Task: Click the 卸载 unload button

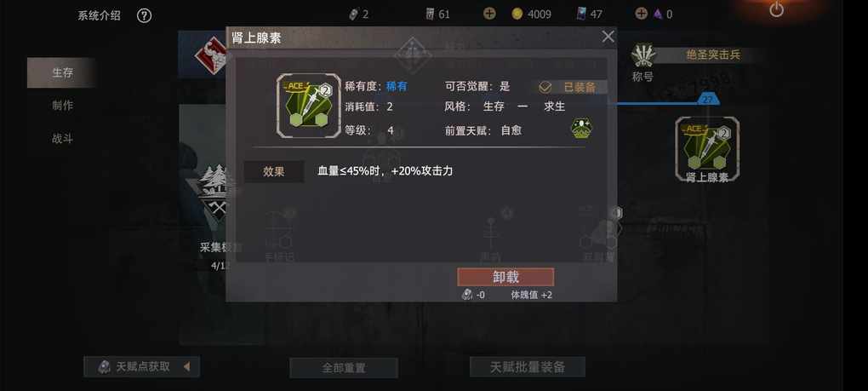Action: pos(505,277)
